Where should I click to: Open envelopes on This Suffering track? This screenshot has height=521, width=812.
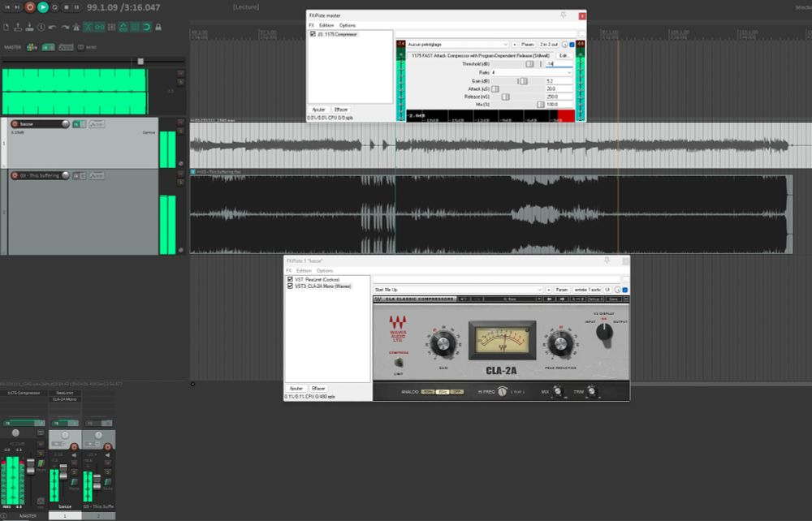pyautogui.click(x=97, y=176)
